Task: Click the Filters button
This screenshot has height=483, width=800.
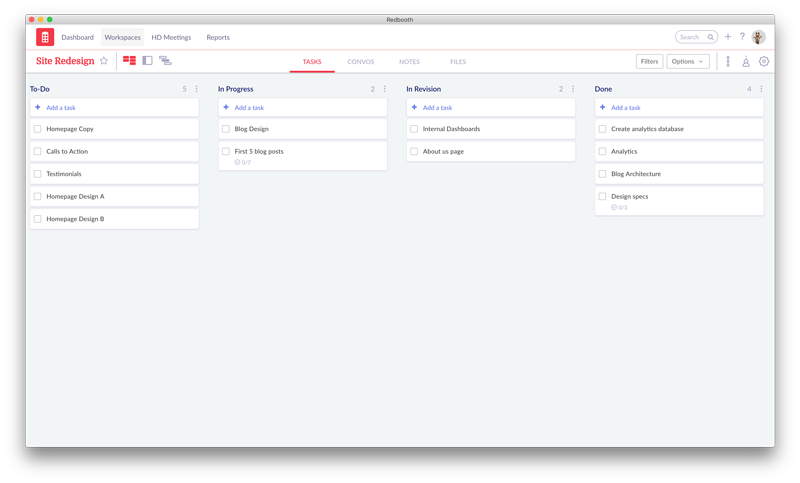Action: (x=649, y=62)
